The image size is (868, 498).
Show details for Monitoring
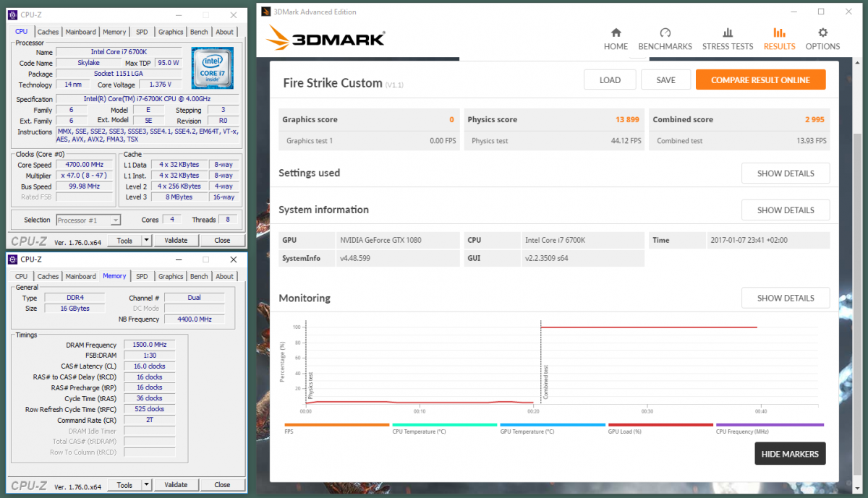pyautogui.click(x=786, y=298)
